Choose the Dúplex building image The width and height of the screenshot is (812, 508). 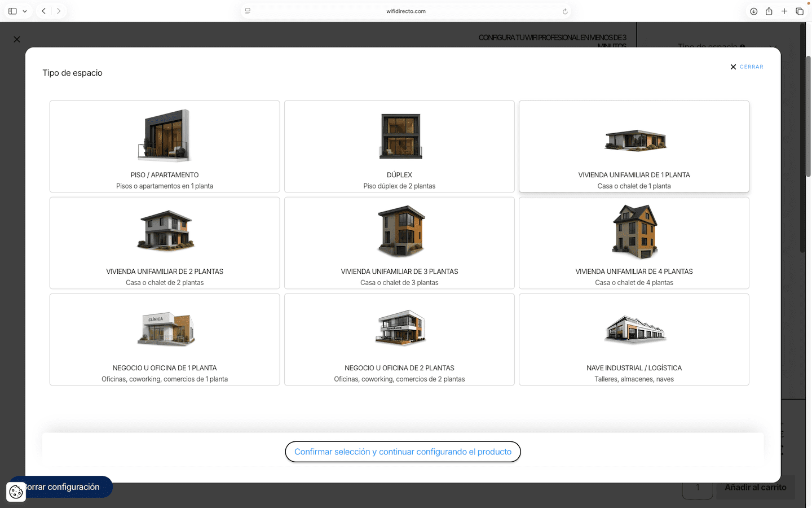pos(400,137)
